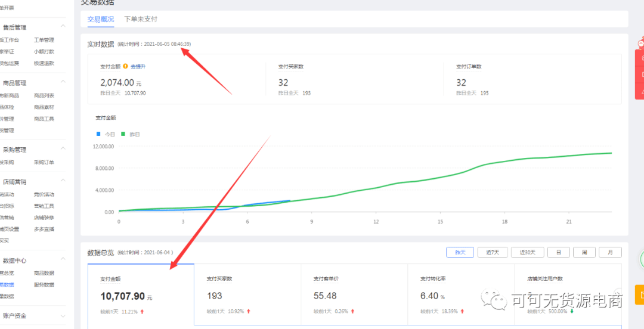
Task: Select the 交易概况 tab
Action: click(100, 19)
